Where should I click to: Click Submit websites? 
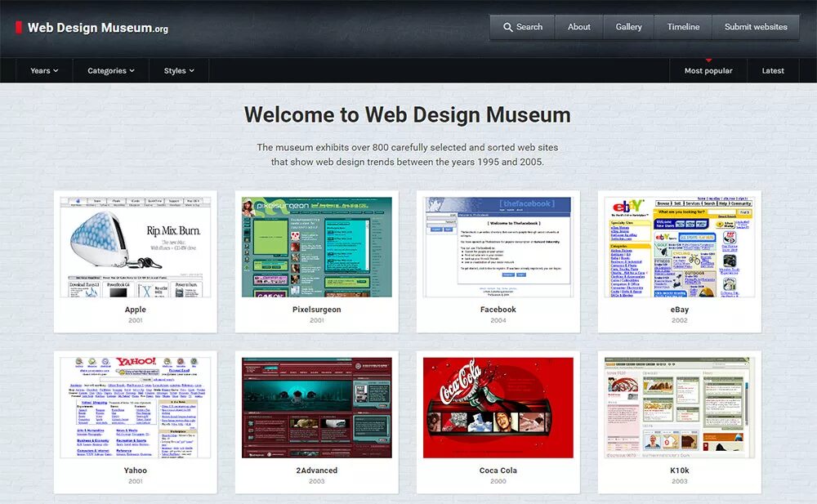[x=756, y=27]
